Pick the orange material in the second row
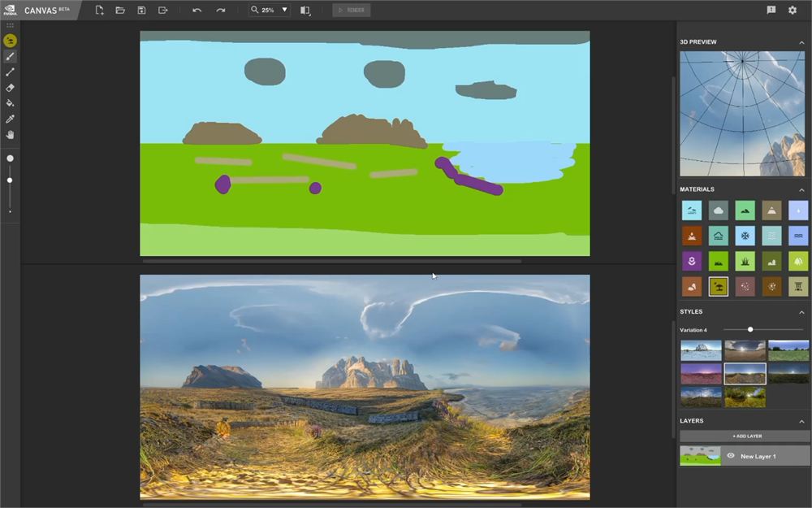 [691, 236]
